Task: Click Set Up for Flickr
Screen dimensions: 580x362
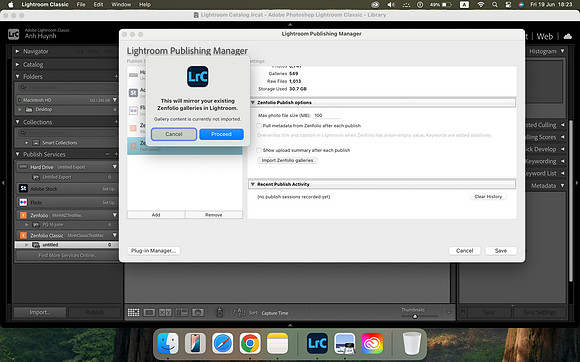Action: click(x=109, y=203)
